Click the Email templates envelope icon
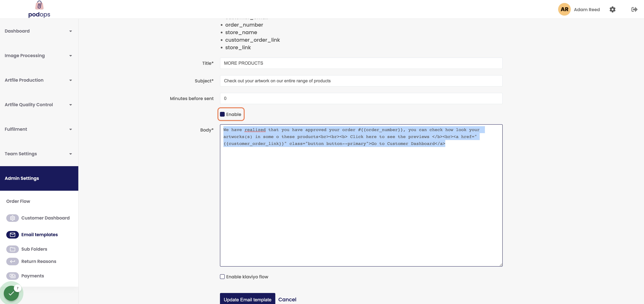Screen dimensions: 644x304 point(13,235)
